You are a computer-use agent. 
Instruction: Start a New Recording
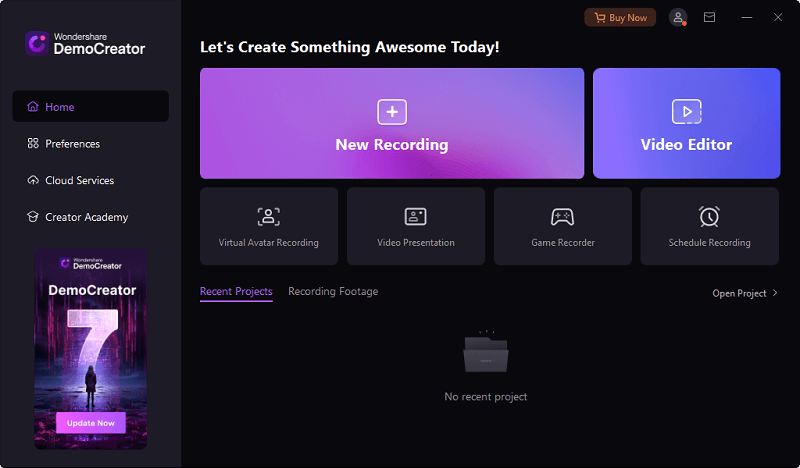coord(392,123)
